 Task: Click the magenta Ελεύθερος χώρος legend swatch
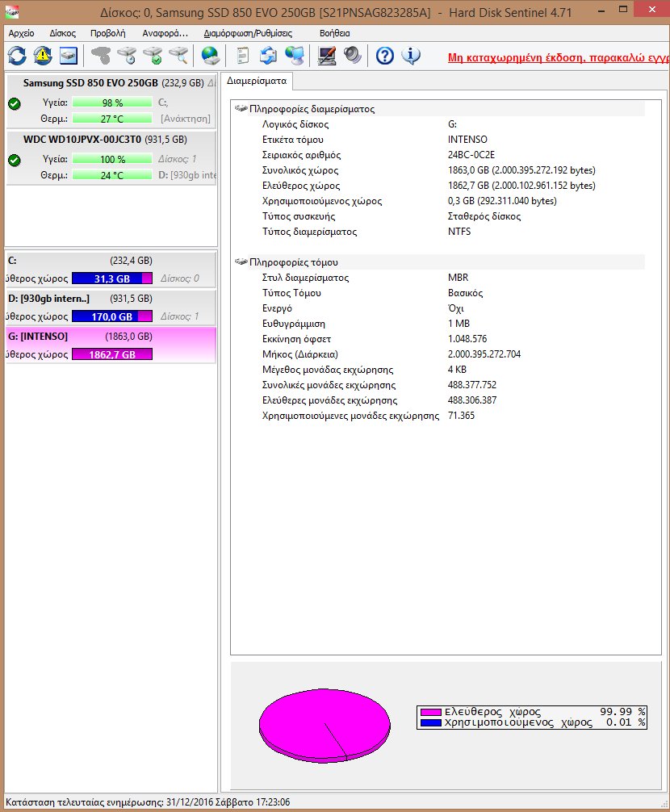coord(430,712)
